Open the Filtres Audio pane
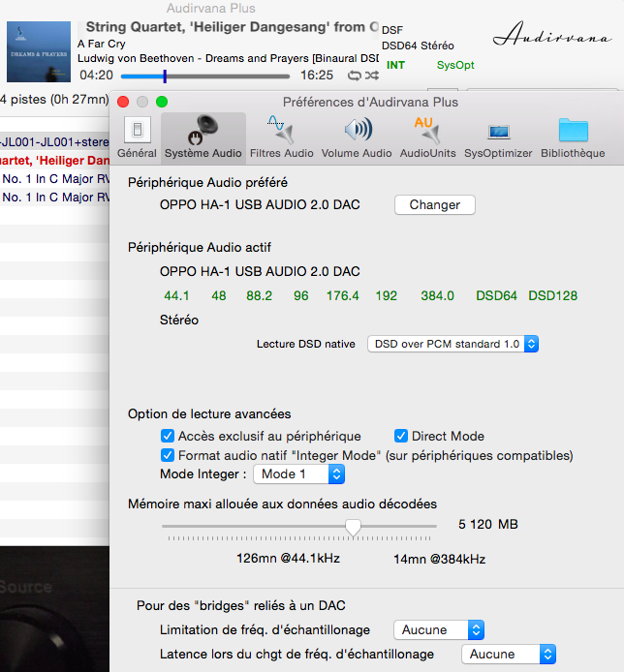The width and height of the screenshot is (624, 672). point(281,137)
